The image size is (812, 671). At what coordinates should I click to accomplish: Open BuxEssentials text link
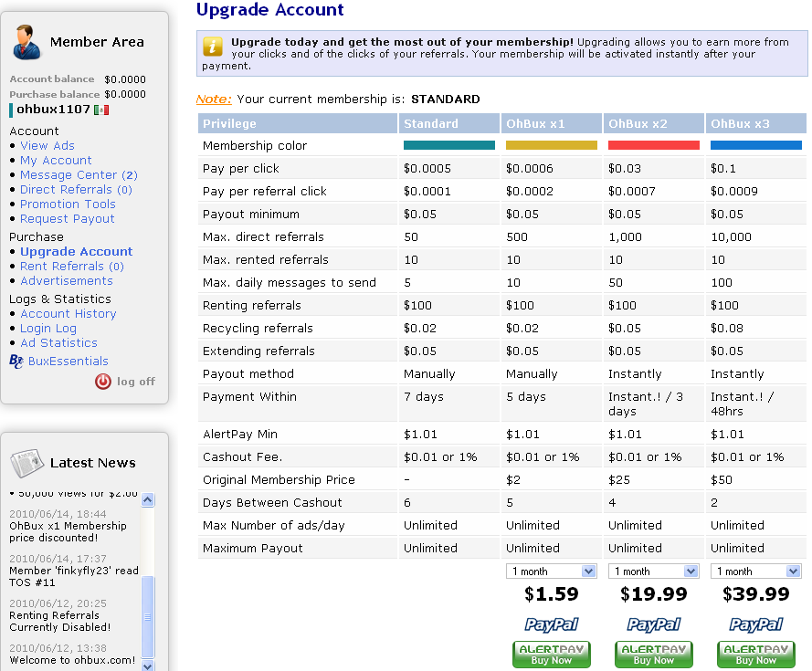pyautogui.click(x=68, y=361)
